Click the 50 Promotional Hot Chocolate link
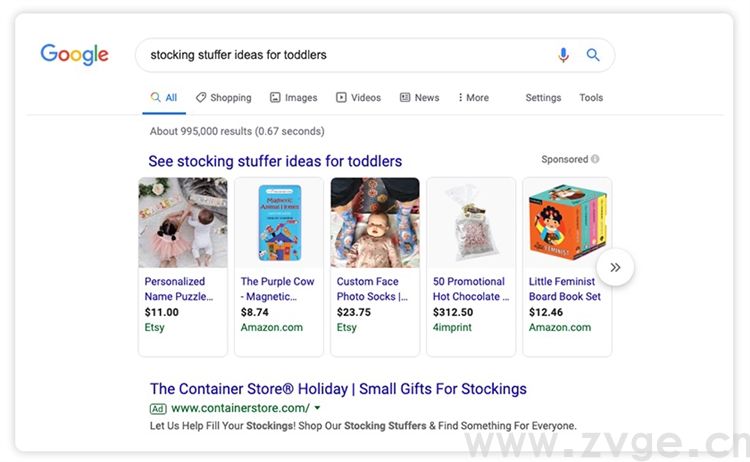Viewport: 750px width, 462px height. (x=470, y=289)
